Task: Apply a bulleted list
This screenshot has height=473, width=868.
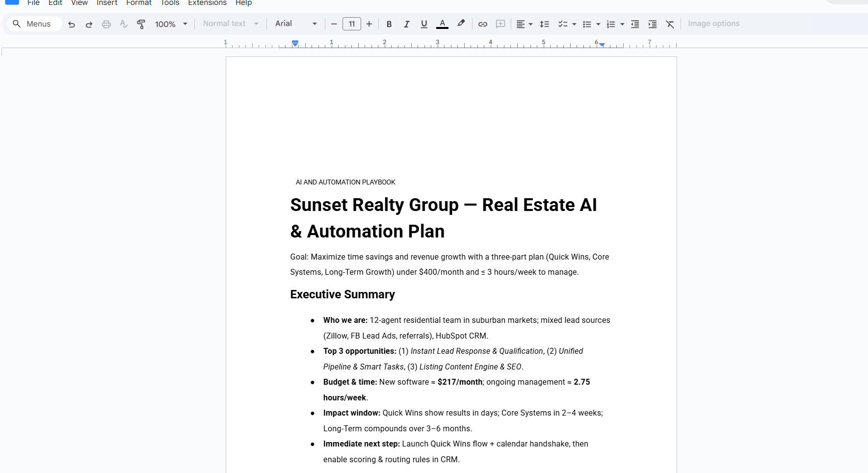Action: click(x=587, y=24)
